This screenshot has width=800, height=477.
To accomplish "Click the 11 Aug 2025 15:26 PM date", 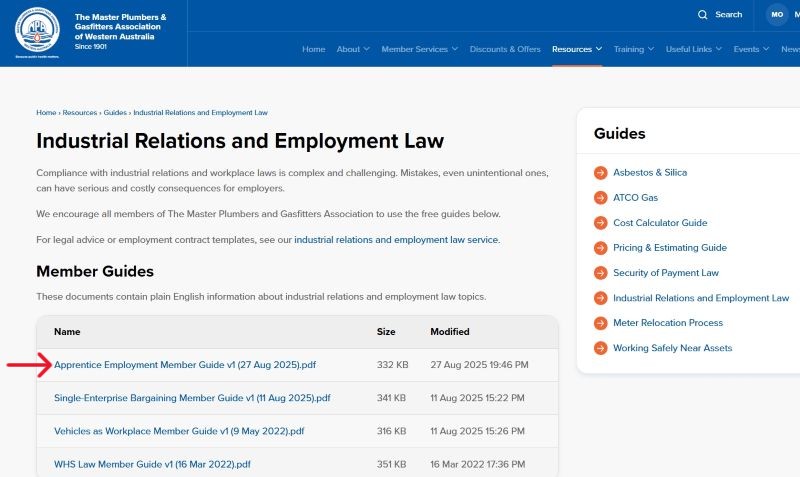I will coord(477,431).
